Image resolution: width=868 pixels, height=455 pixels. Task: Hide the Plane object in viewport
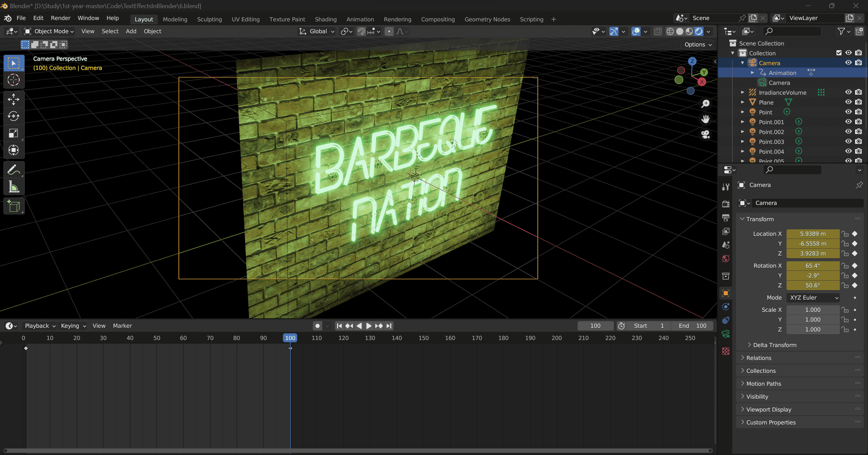(848, 102)
